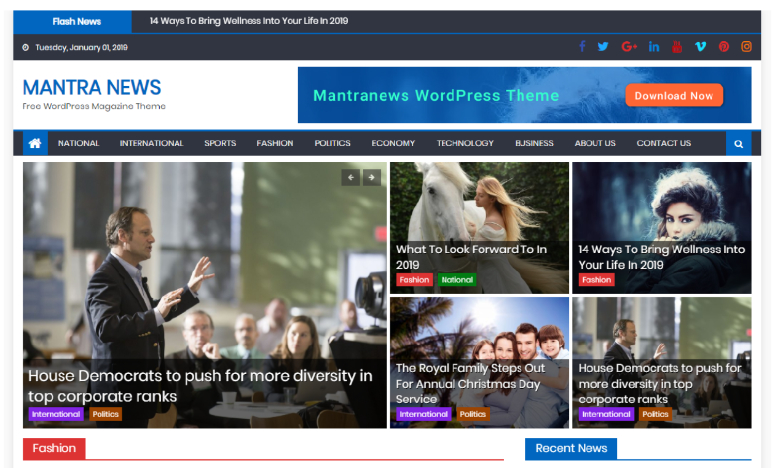This screenshot has width=775, height=468.
Task: Open main slider House Democrats headline
Action: [200, 386]
